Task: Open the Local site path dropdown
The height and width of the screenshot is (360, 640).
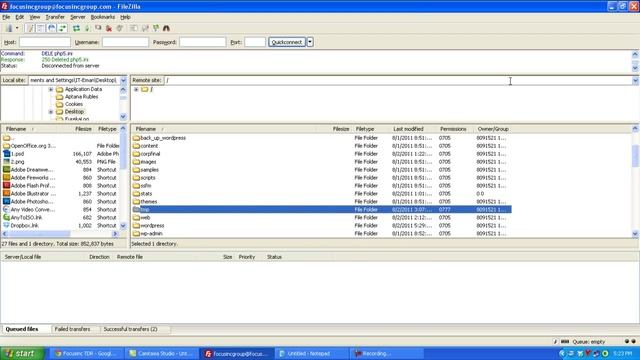Action: 123,80
